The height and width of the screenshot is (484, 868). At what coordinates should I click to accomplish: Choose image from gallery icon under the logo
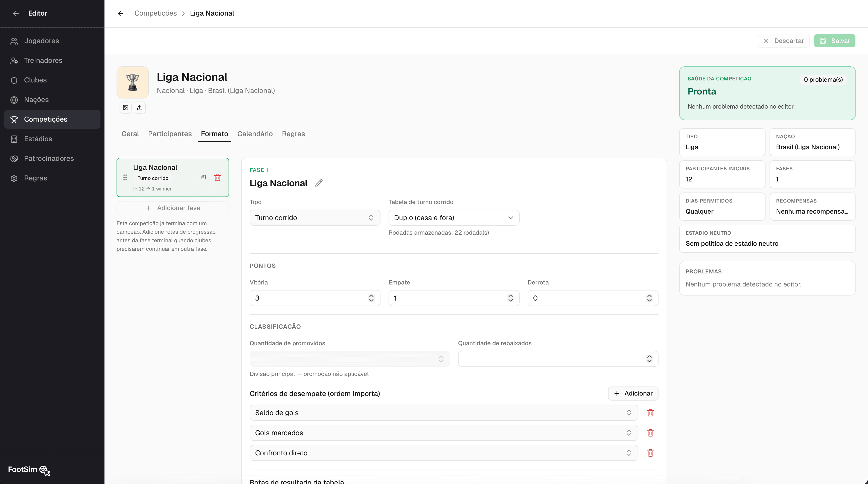click(x=125, y=108)
